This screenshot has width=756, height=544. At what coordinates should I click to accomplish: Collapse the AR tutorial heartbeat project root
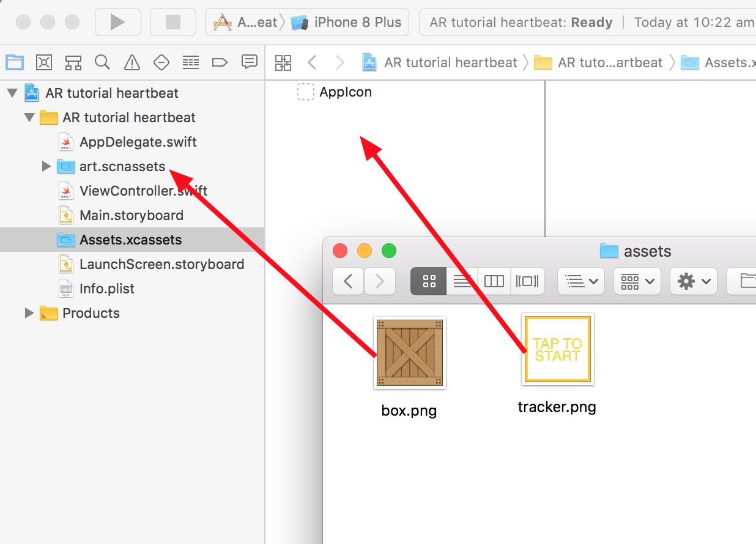12,93
